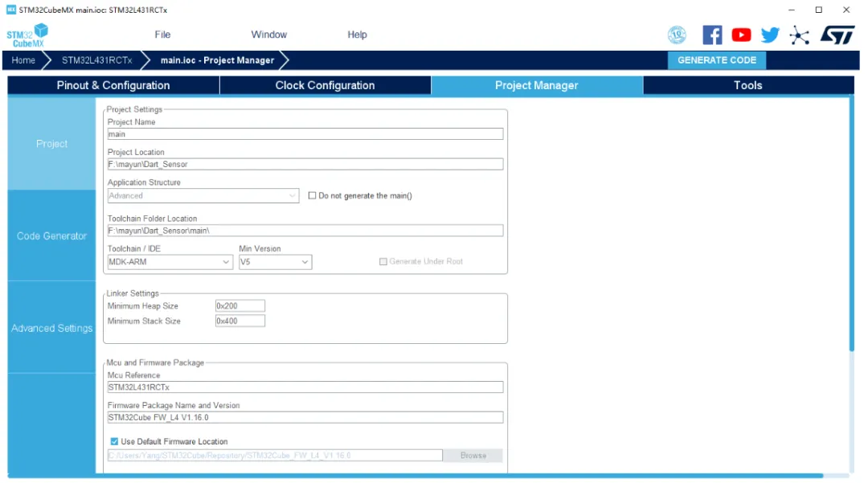
Task: Open the Help menu
Action: tap(357, 35)
